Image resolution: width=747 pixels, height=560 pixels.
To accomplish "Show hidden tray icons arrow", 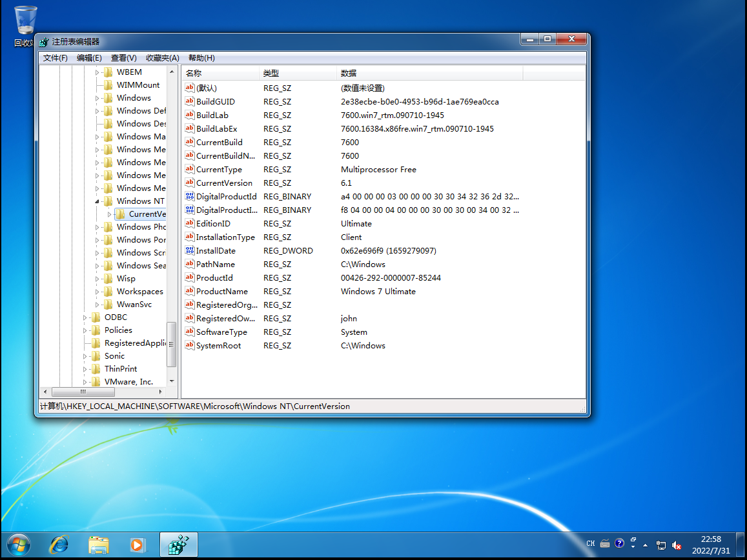I will 646,545.
